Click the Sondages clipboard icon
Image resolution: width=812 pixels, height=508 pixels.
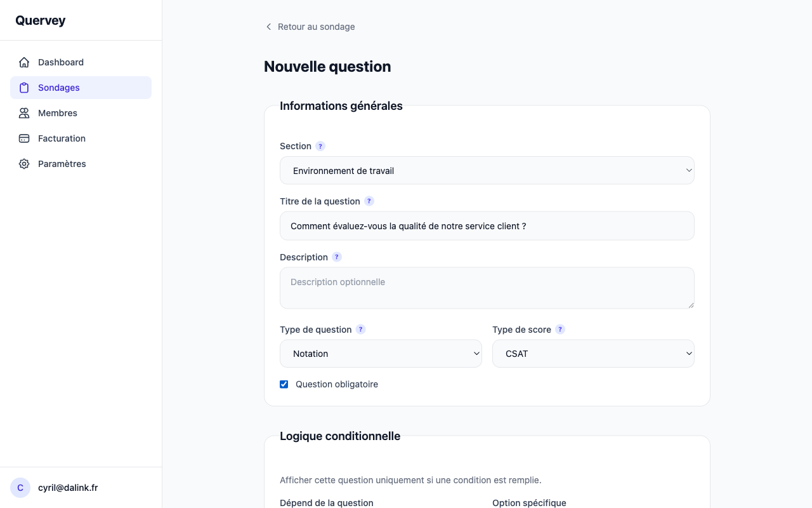[23, 87]
